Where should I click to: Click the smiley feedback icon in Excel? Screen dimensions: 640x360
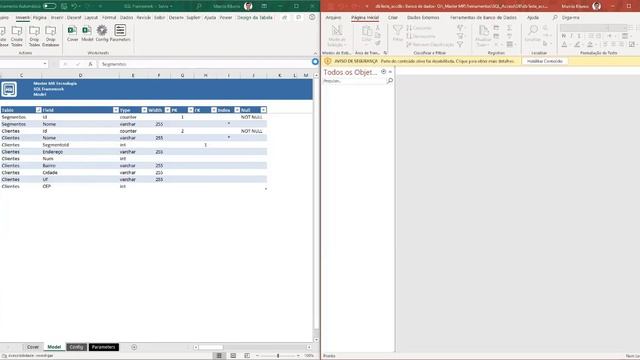click(x=312, y=18)
